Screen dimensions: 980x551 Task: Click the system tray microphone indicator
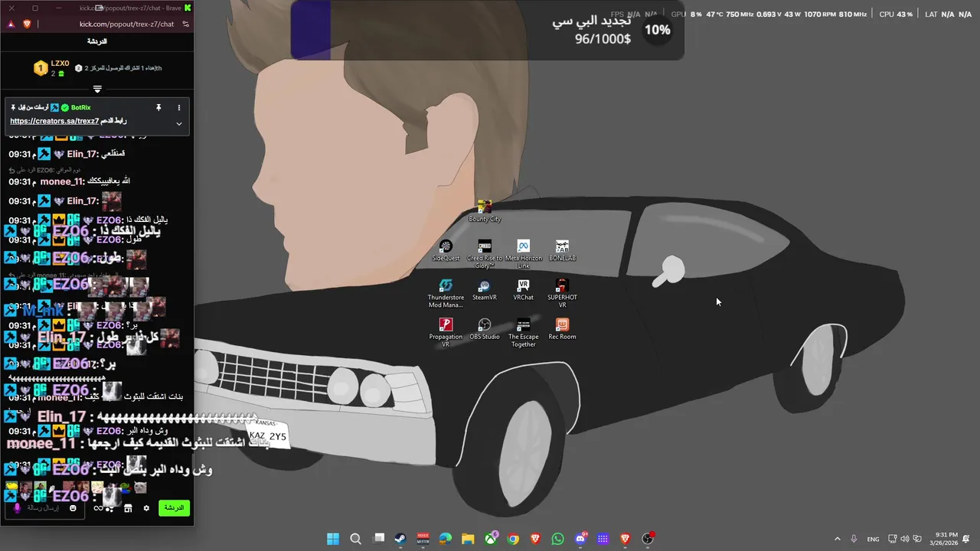(854, 539)
